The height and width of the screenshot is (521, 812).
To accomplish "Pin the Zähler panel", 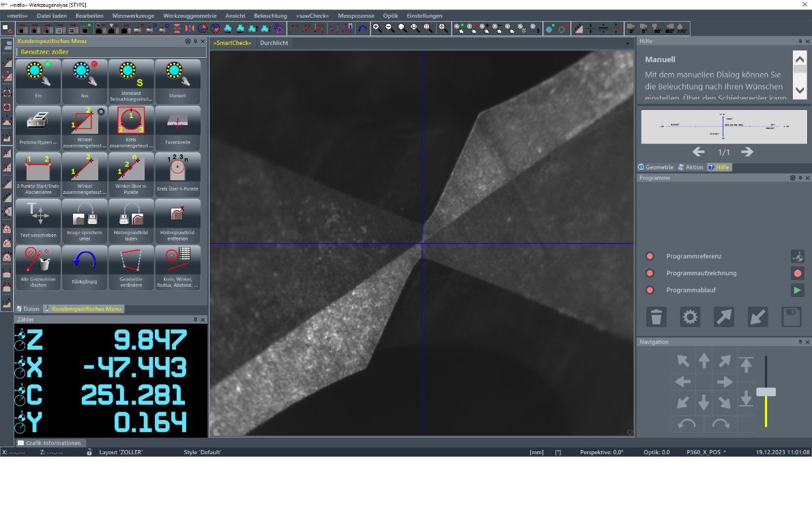I will coord(195,320).
